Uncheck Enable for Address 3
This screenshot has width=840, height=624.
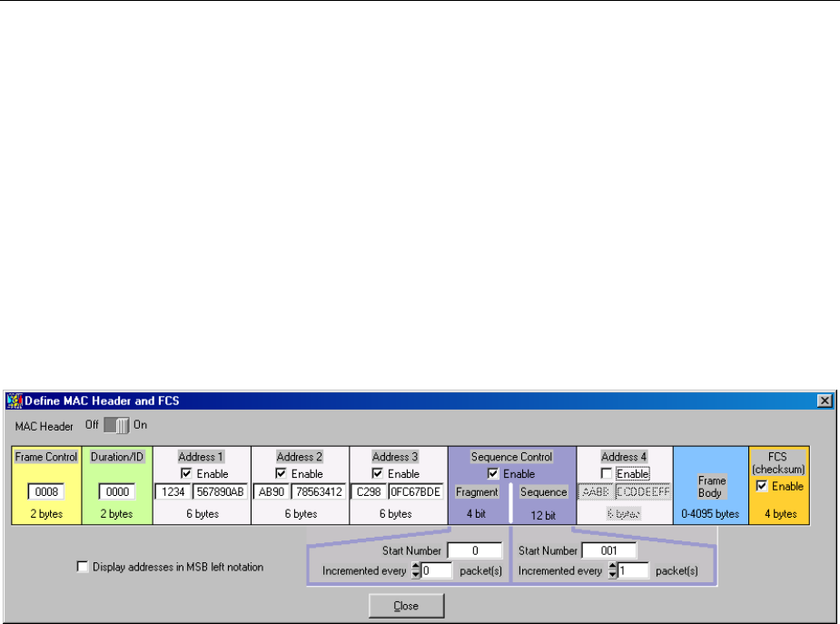[377, 473]
